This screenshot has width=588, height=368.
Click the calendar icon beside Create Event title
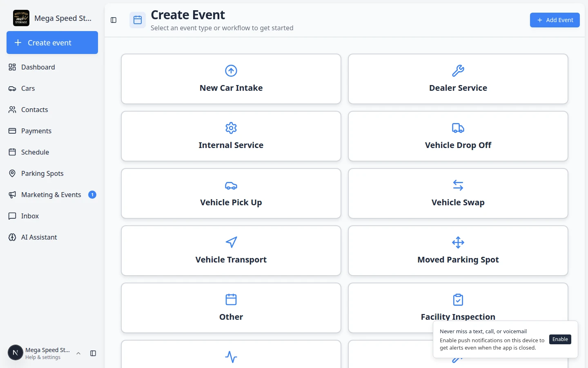pos(138,20)
